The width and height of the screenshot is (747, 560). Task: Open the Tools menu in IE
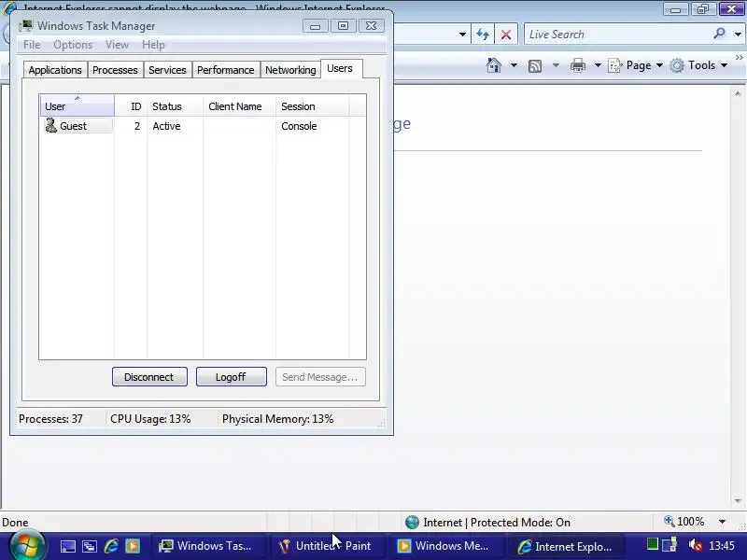698,65
